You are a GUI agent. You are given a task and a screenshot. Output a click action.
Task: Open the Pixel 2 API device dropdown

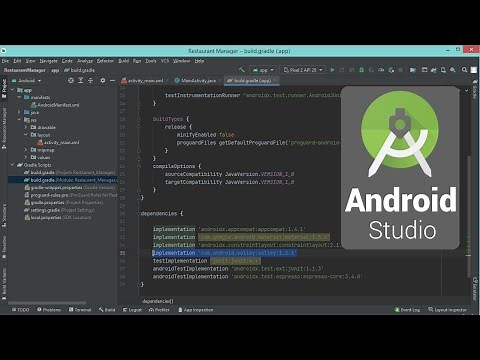302,70
